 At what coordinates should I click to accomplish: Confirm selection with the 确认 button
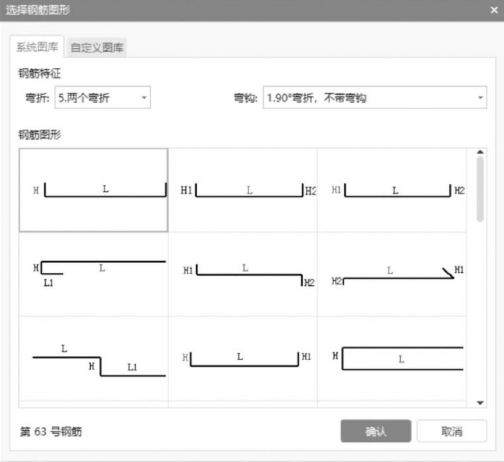pyautogui.click(x=376, y=431)
